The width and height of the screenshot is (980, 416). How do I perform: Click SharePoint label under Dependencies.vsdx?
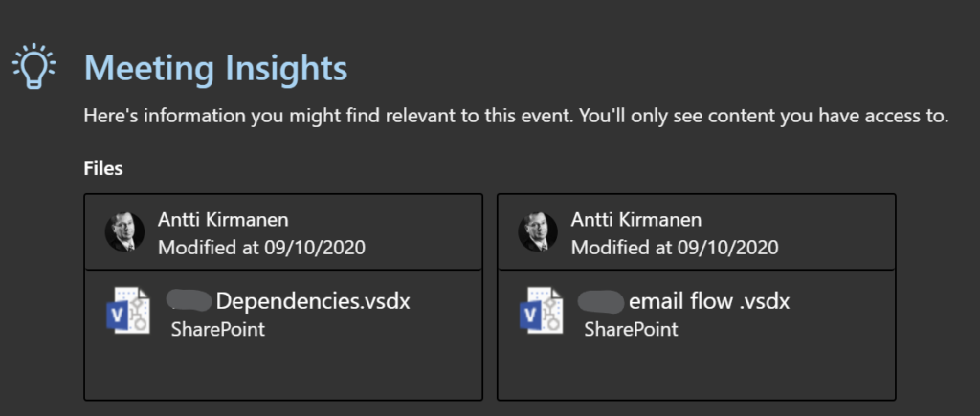click(218, 329)
